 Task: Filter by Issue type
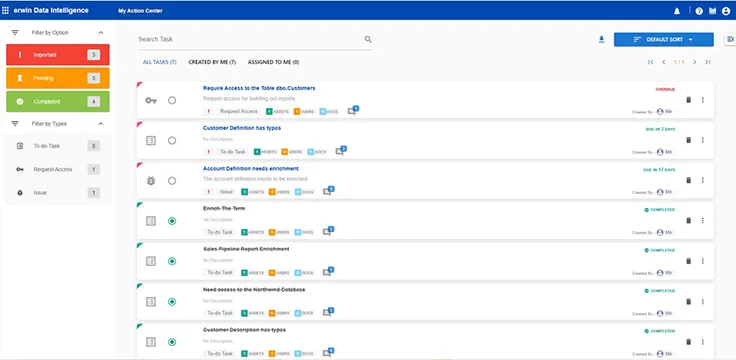tap(58, 192)
